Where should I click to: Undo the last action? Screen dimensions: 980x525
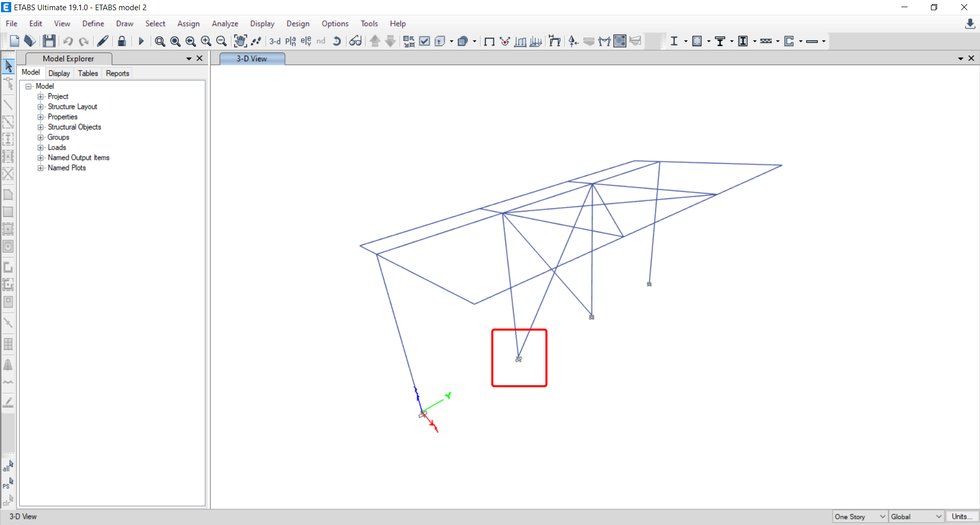click(x=68, y=41)
